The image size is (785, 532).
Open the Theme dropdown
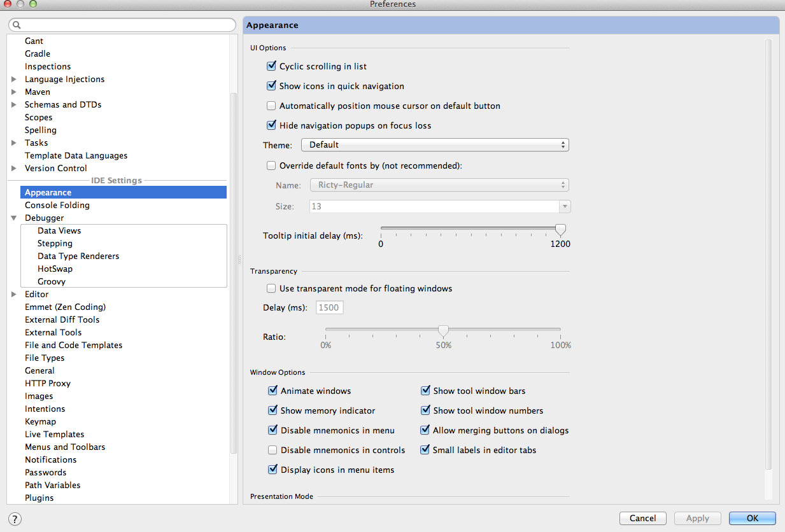(x=435, y=145)
